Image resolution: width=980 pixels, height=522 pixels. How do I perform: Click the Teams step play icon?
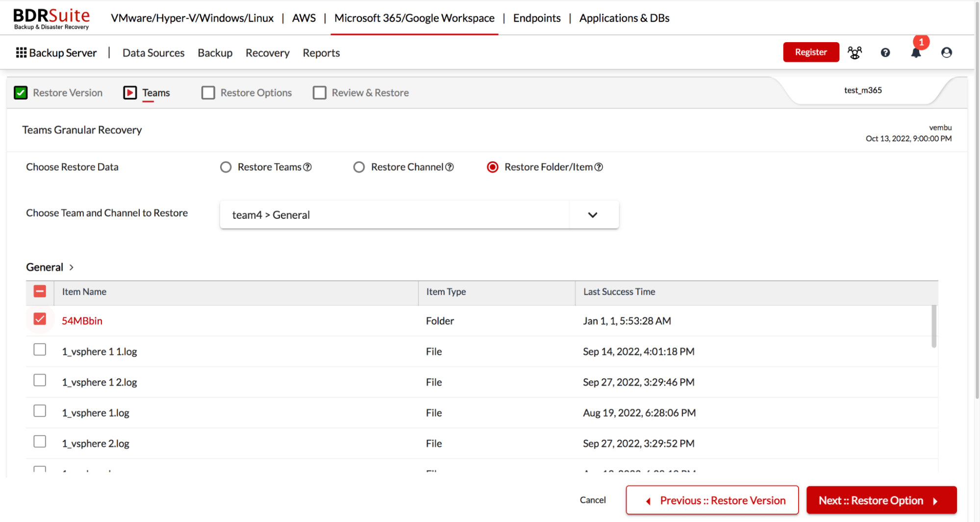(x=130, y=93)
